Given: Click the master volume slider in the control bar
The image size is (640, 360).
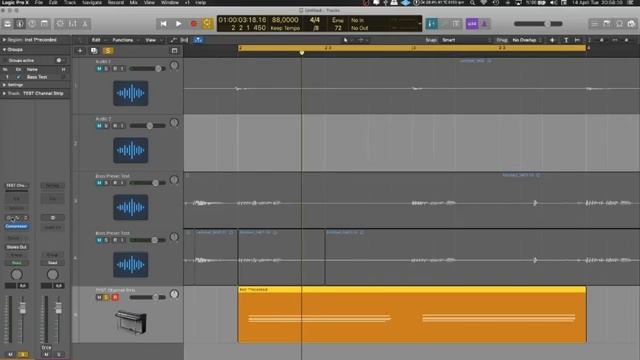Looking at the screenshot, I should click(x=538, y=24).
